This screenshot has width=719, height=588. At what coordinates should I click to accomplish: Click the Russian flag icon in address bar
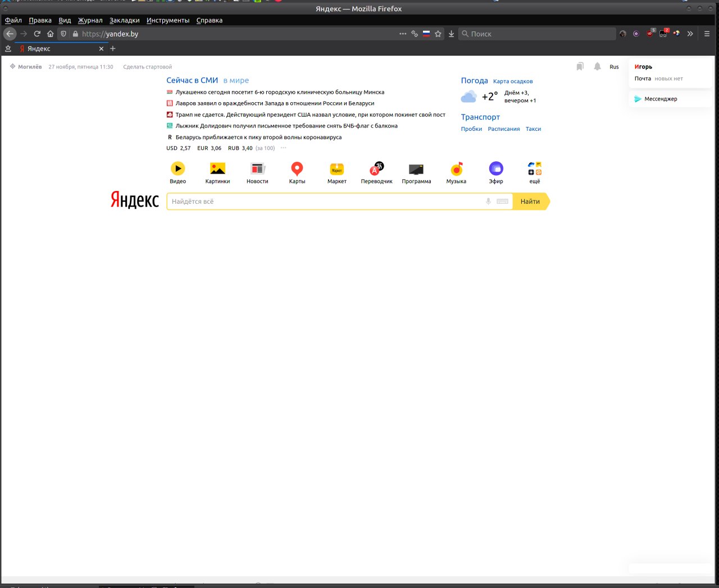click(x=426, y=34)
